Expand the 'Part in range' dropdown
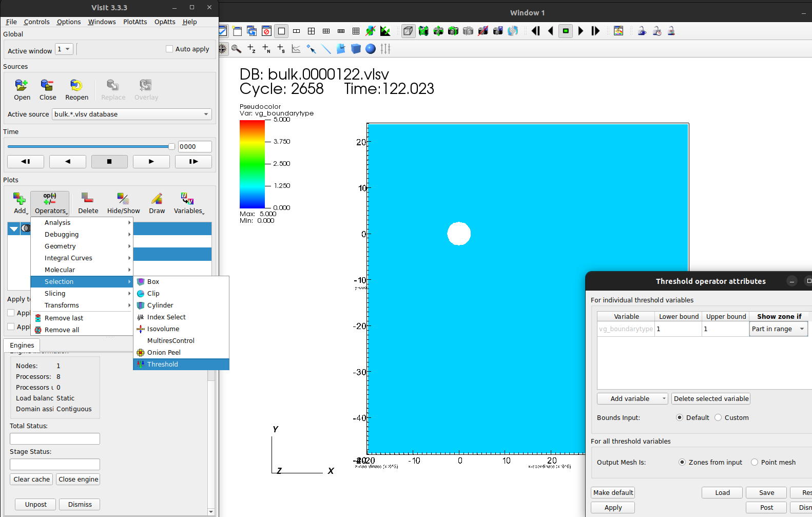Image resolution: width=812 pixels, height=517 pixels. (x=778, y=329)
